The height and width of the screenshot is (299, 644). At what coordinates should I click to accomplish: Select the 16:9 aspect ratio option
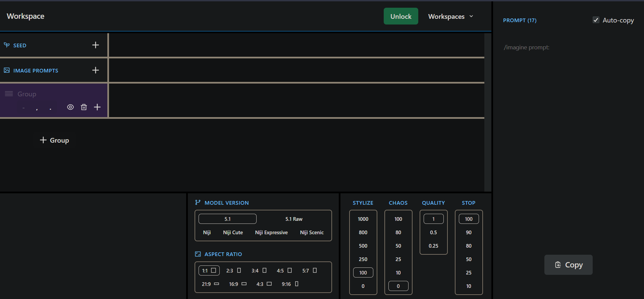[x=237, y=284]
